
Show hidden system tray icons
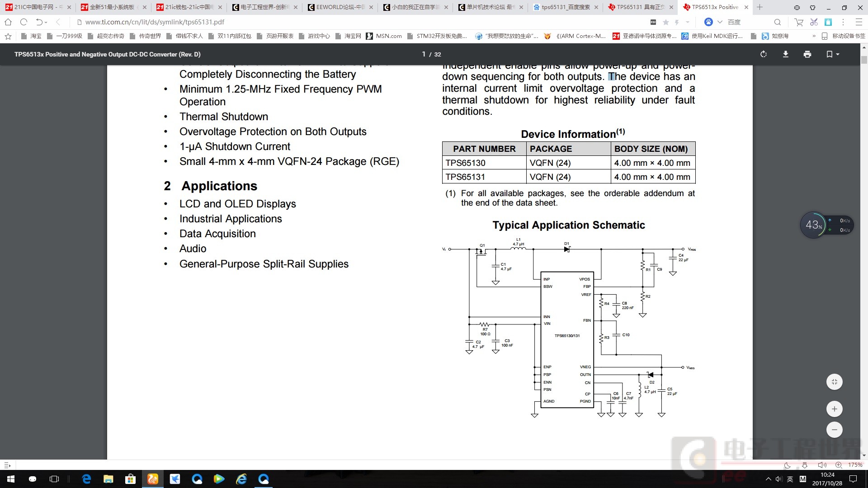point(768,479)
